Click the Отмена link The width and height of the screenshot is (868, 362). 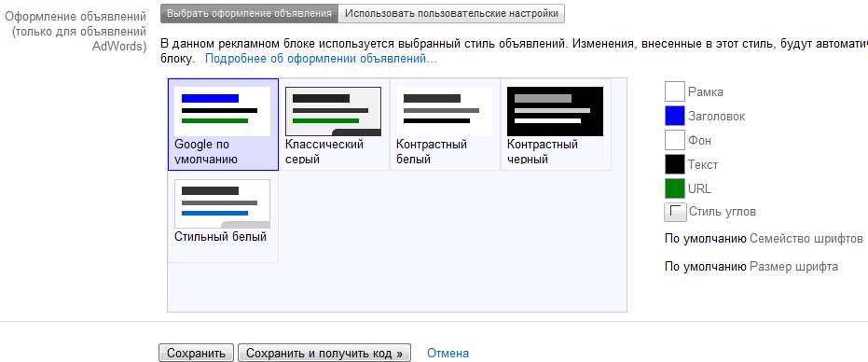point(448,353)
